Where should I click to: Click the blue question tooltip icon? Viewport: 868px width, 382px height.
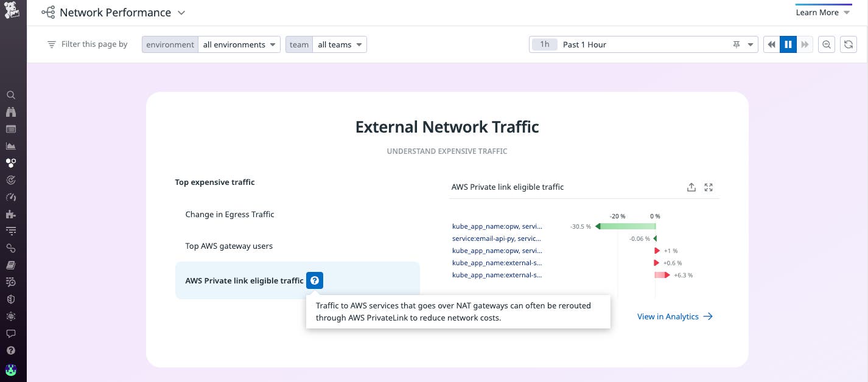point(314,280)
